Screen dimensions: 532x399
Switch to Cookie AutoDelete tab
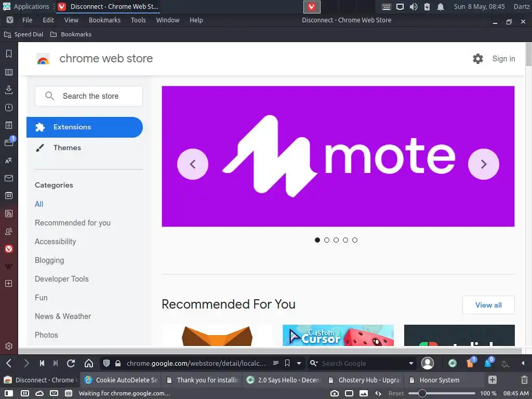pos(121,380)
